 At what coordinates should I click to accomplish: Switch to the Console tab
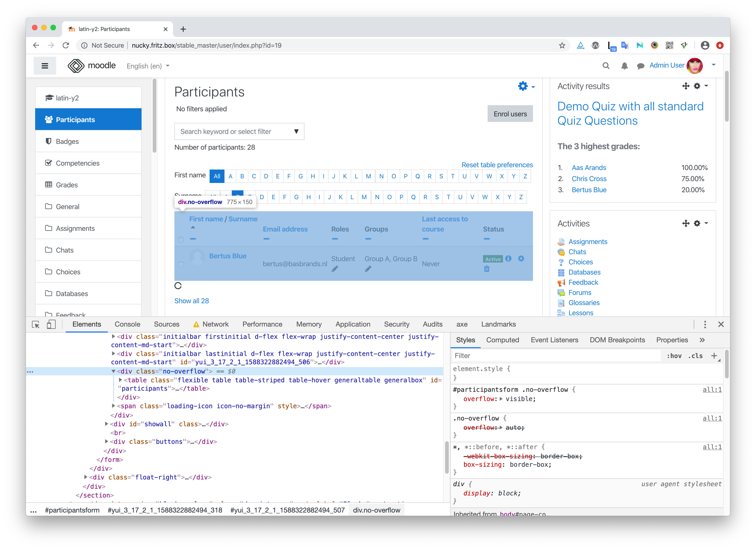[x=127, y=324]
